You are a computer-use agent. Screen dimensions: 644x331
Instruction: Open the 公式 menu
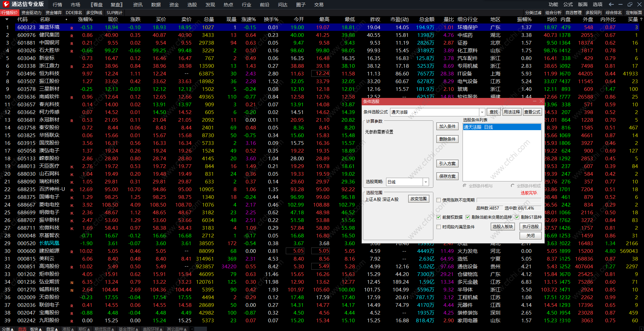tap(568, 4)
